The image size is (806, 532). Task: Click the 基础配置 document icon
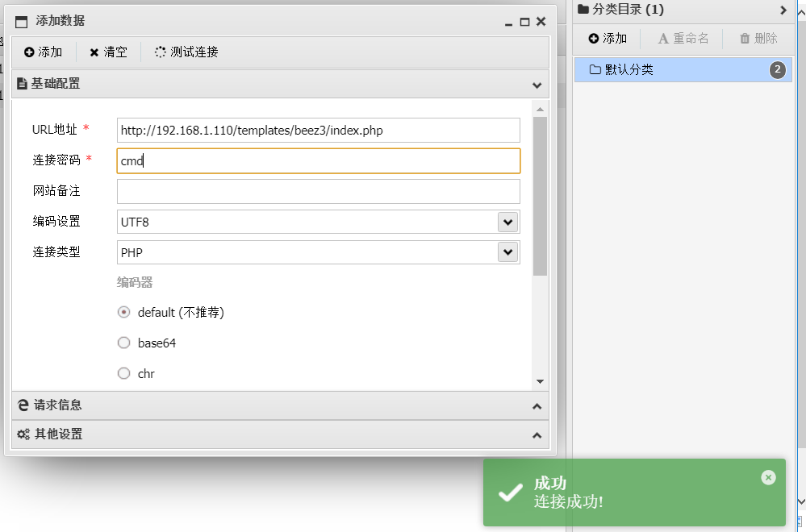coord(22,83)
